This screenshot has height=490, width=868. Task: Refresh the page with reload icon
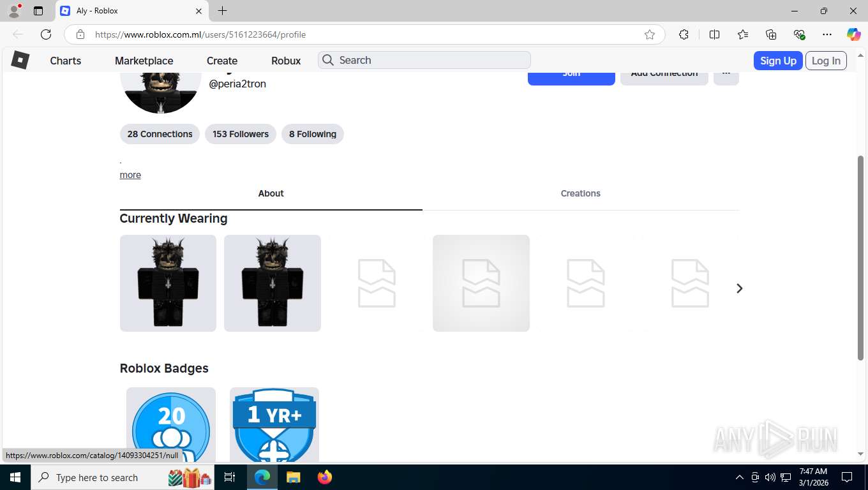coord(46,34)
